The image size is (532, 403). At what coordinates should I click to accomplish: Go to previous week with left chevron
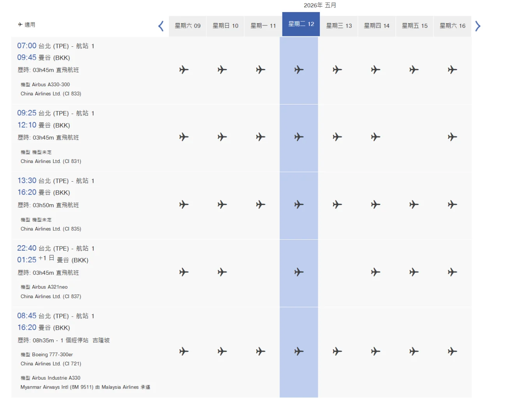point(161,26)
